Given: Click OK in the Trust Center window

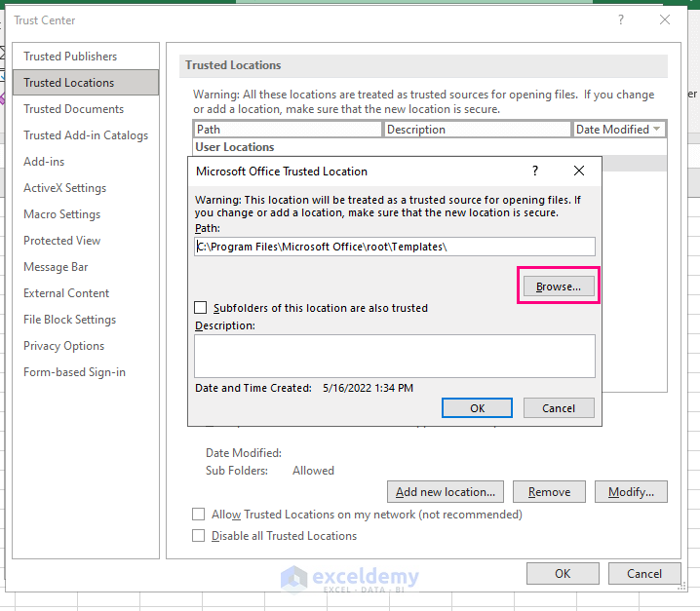Looking at the screenshot, I should click(x=563, y=573).
